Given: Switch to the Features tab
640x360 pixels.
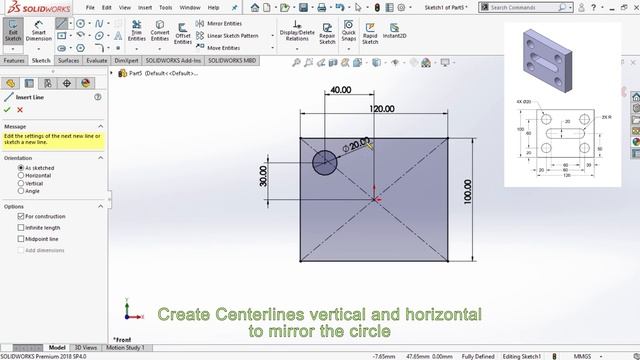Looking at the screenshot, I should (x=14, y=60).
